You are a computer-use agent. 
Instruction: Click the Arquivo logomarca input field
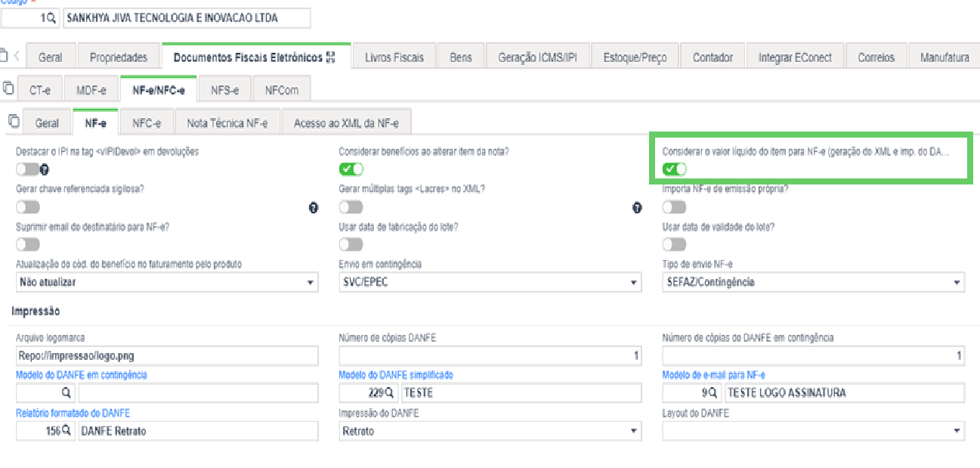(x=167, y=355)
